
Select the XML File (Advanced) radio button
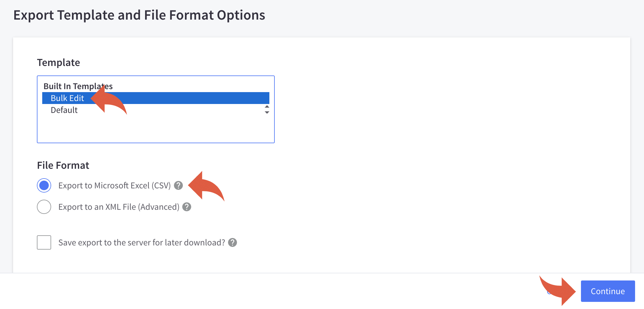point(44,207)
